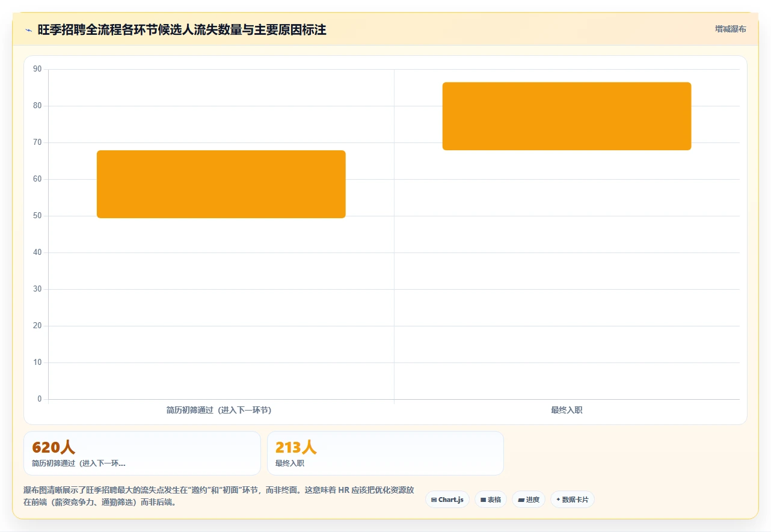Click the orange bar for 最终入职
Image resolution: width=771 pixels, height=532 pixels.
point(567,116)
